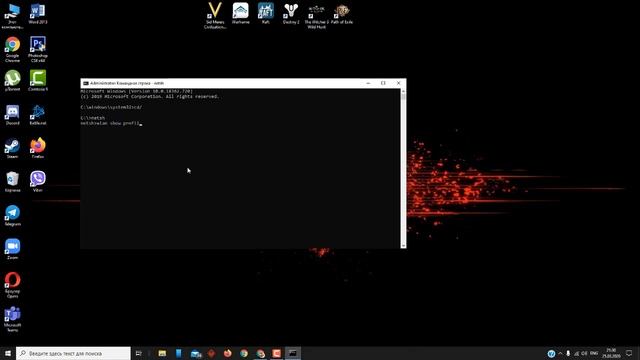The image size is (640, 360).
Task: Open the Mail app on the taskbar
Action: point(196,353)
